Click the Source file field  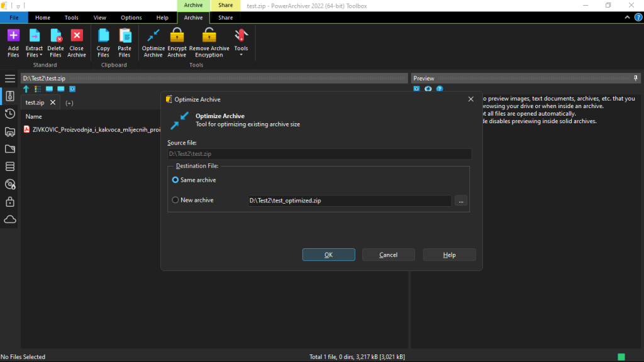click(319, 154)
